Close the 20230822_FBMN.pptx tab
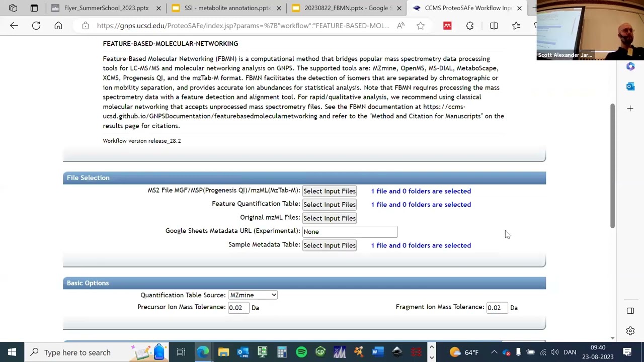Screen dimensions: 644x362 coord(399,8)
